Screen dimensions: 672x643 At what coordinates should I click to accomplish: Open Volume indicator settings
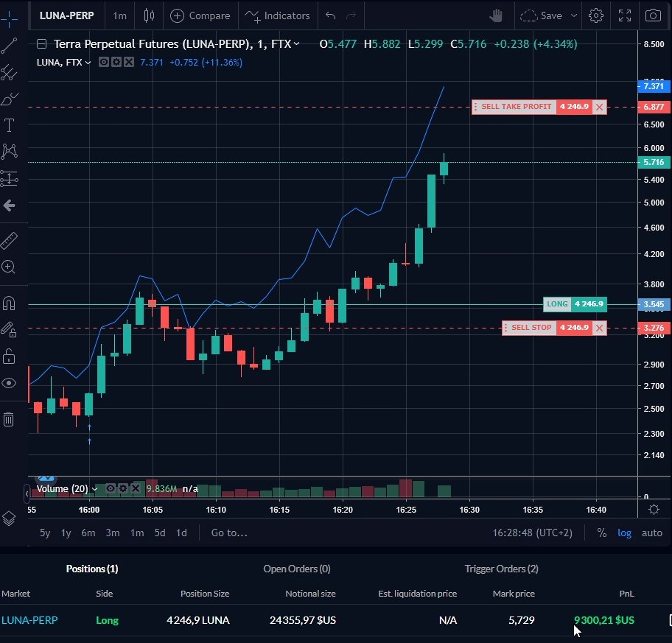[x=122, y=488]
